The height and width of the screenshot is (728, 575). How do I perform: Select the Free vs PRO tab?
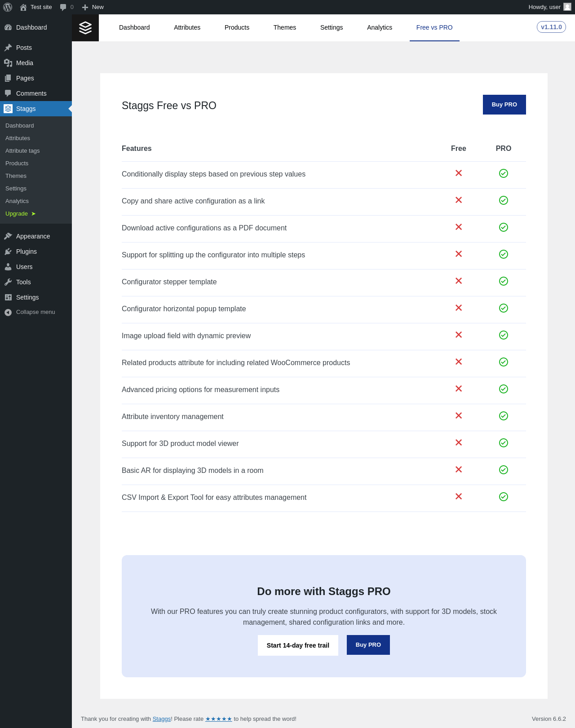pyautogui.click(x=434, y=27)
